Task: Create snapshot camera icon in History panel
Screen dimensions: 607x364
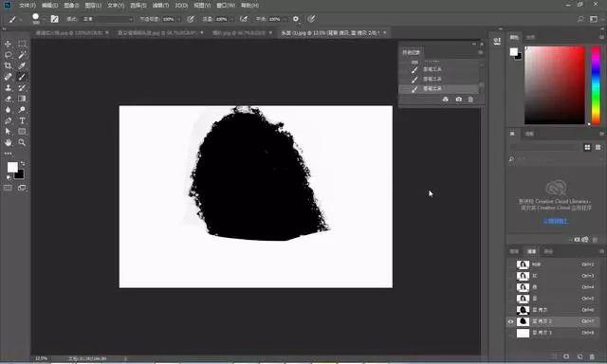Action: click(x=459, y=100)
